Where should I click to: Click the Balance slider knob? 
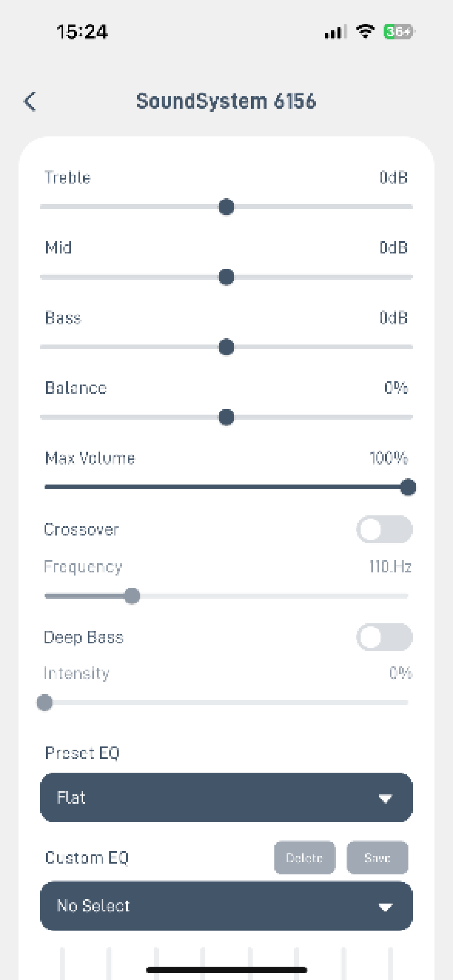[226, 417]
